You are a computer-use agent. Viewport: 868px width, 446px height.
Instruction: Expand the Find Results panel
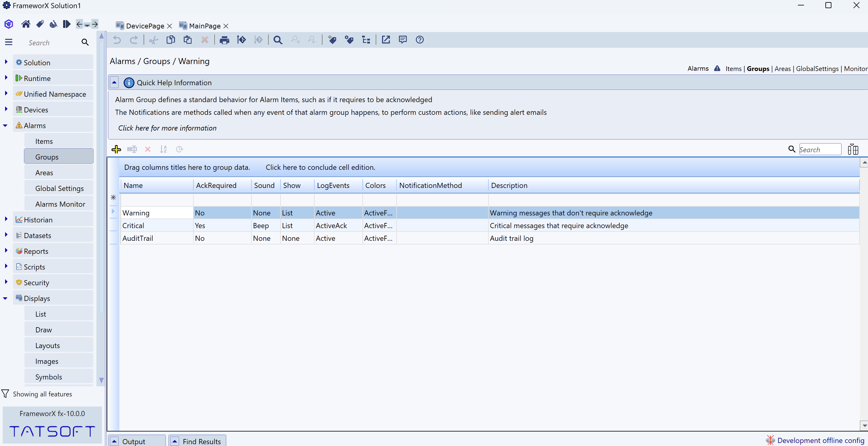tap(175, 441)
